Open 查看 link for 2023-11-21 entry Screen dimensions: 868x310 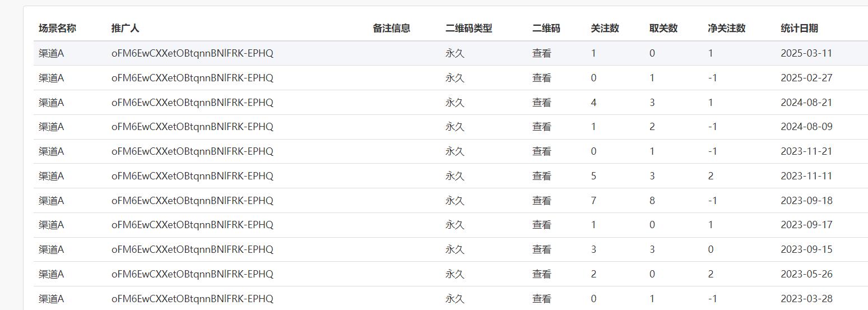coord(541,151)
